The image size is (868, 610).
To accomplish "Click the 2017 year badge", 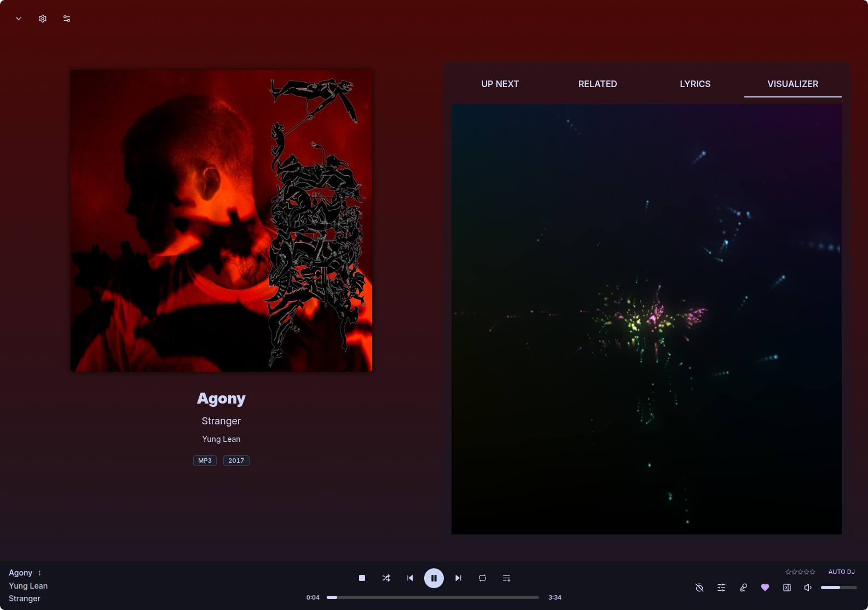I will click(x=236, y=461).
